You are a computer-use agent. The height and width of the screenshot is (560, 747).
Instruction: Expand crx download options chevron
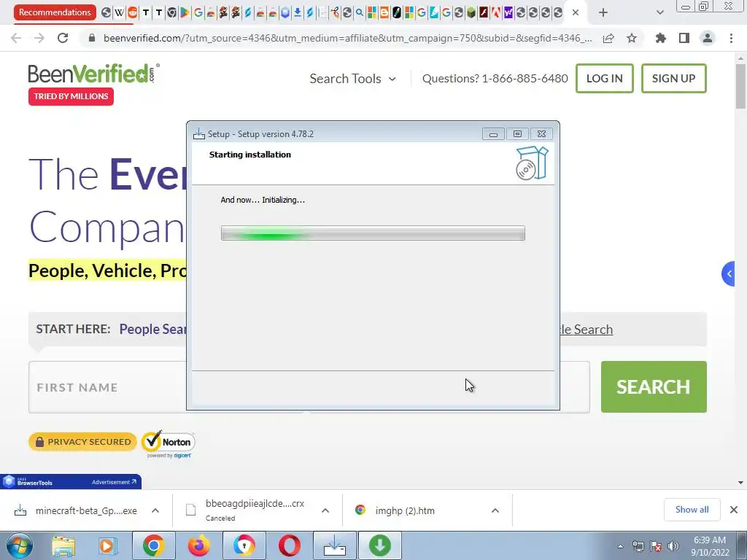click(325, 510)
